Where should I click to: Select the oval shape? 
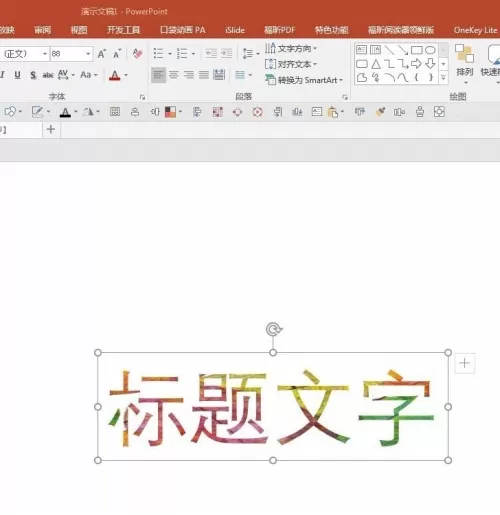(x=430, y=50)
